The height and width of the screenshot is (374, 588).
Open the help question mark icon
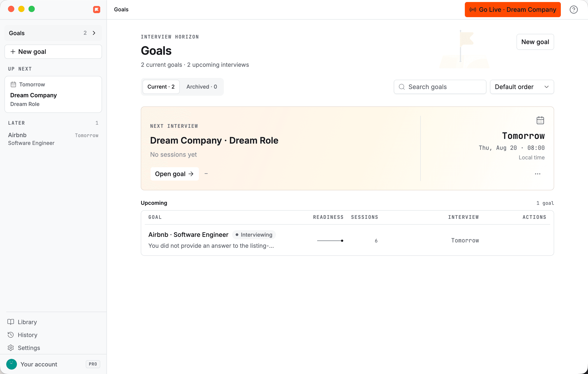tap(574, 10)
